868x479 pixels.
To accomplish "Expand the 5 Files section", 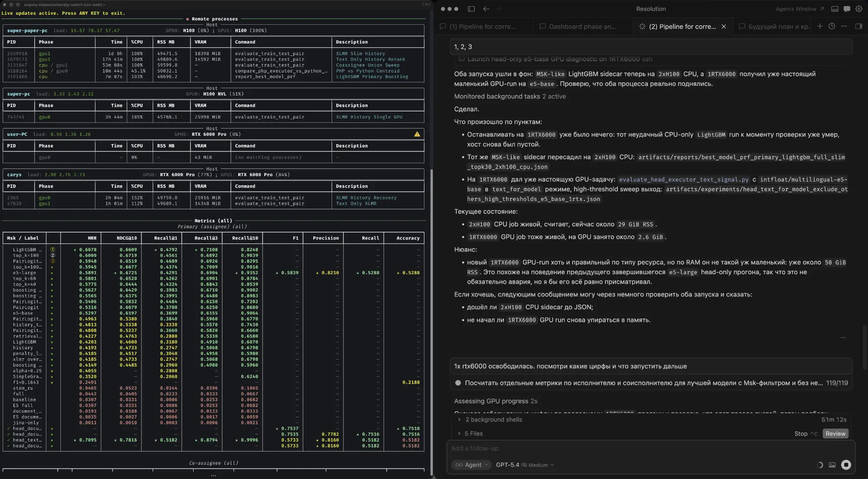I will (473, 433).
